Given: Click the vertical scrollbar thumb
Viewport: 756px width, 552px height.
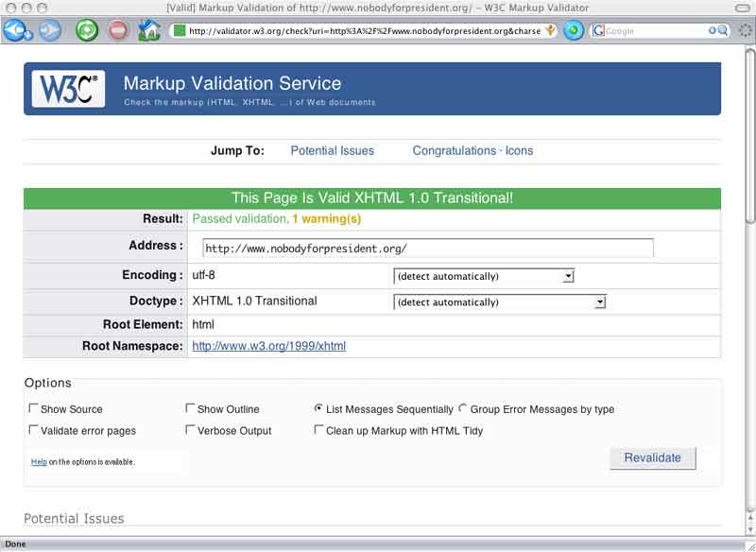Looking at the screenshot, I should pos(750,135).
